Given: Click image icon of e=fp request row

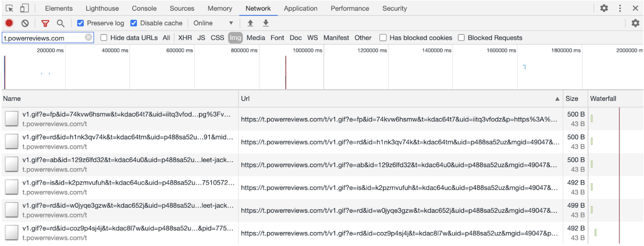Looking at the screenshot, I should 12,119.
